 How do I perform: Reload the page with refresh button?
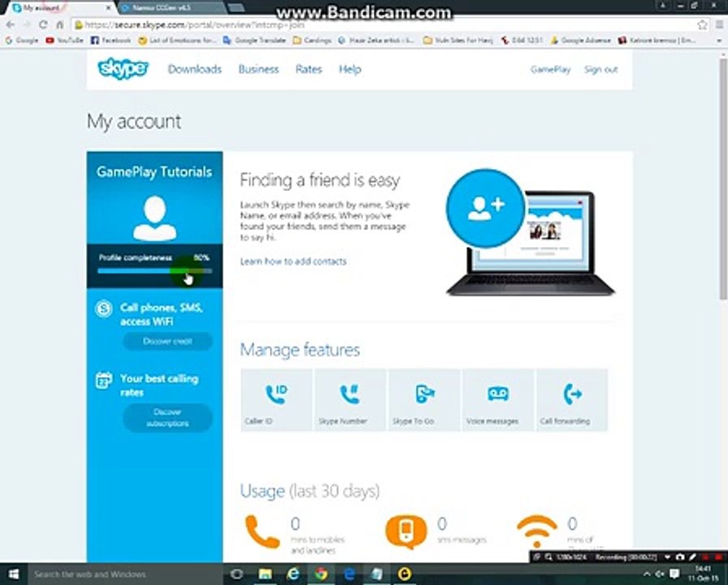(43, 24)
